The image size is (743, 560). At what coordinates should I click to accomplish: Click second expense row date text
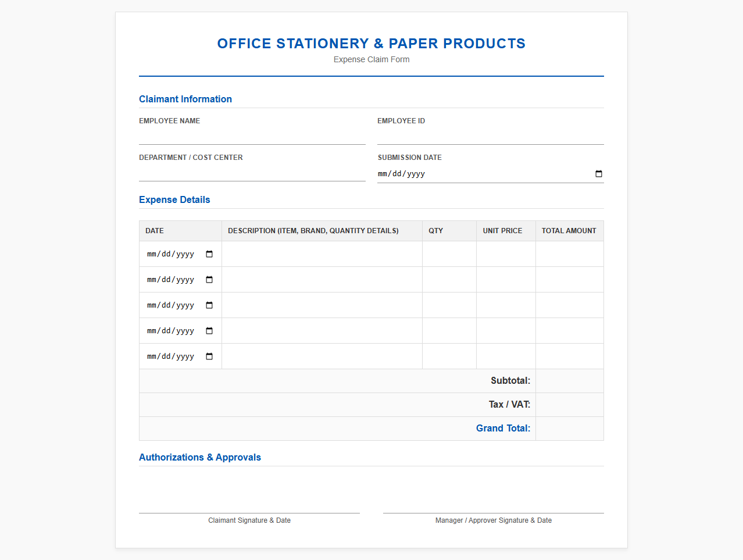[170, 280]
